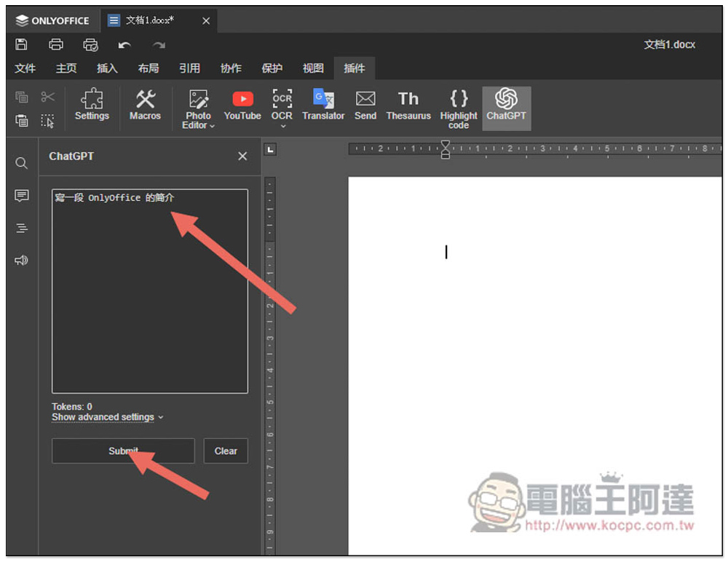Viewport: 728px width, 562px height.
Task: Switch to the 协作 tab
Action: click(x=231, y=68)
